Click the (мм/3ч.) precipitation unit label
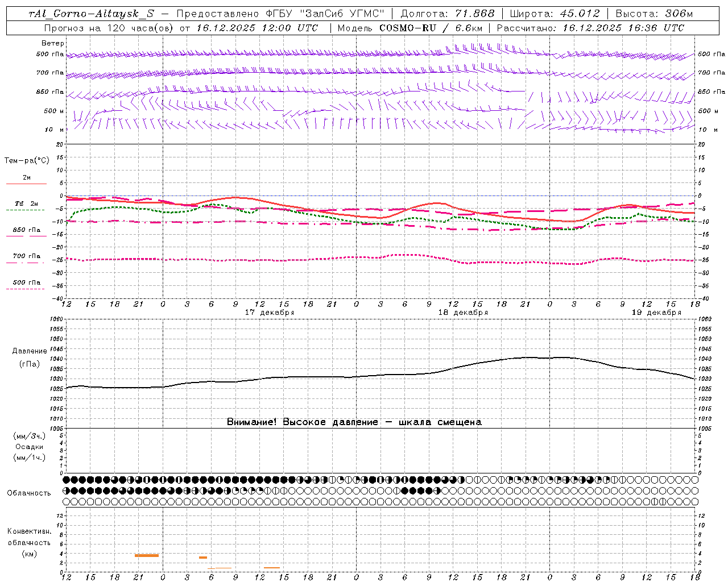The width and height of the screenshot is (728, 582). pyautogui.click(x=30, y=436)
